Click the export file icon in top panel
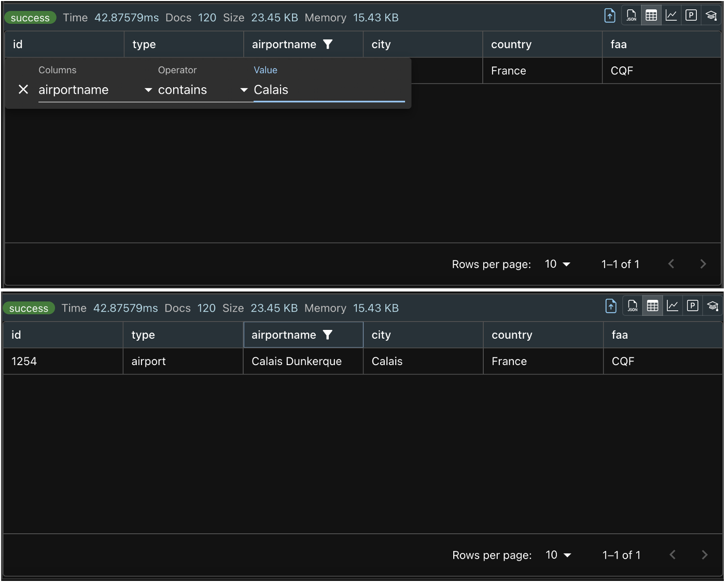728x583 pixels. pyautogui.click(x=610, y=16)
